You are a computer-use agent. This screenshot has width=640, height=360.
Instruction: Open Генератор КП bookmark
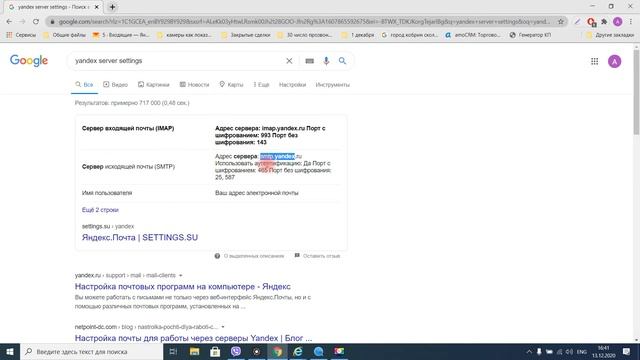(x=530, y=35)
